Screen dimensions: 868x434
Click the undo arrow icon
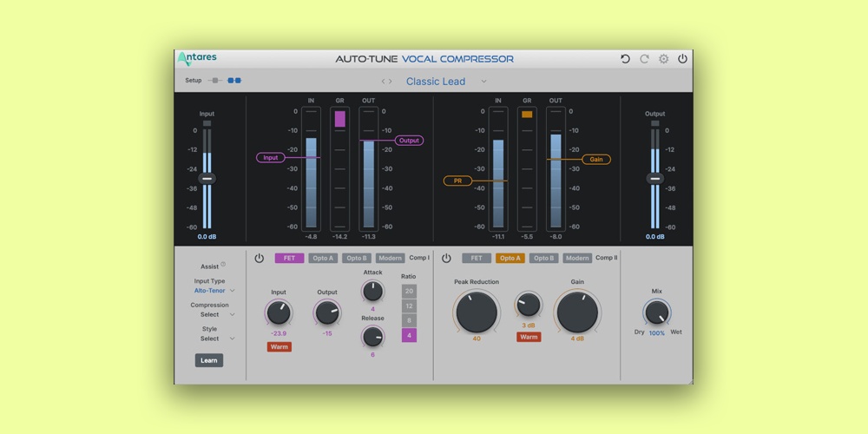tap(625, 59)
